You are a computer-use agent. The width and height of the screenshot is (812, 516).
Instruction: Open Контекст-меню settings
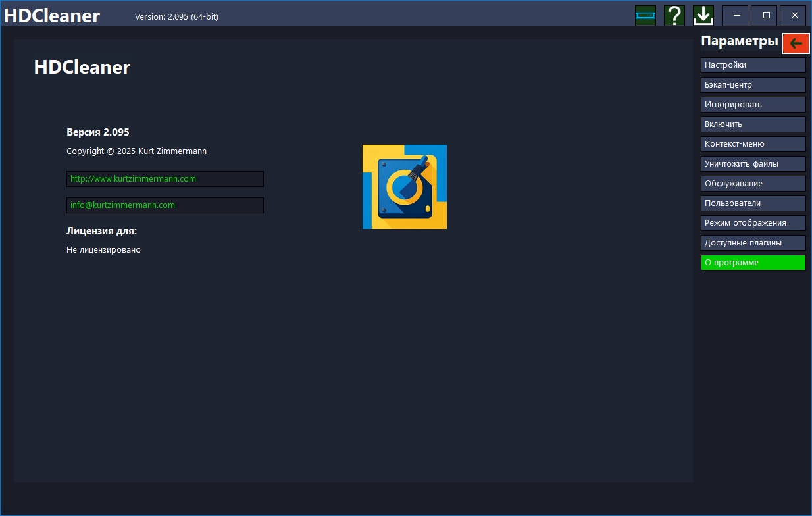pyautogui.click(x=753, y=144)
